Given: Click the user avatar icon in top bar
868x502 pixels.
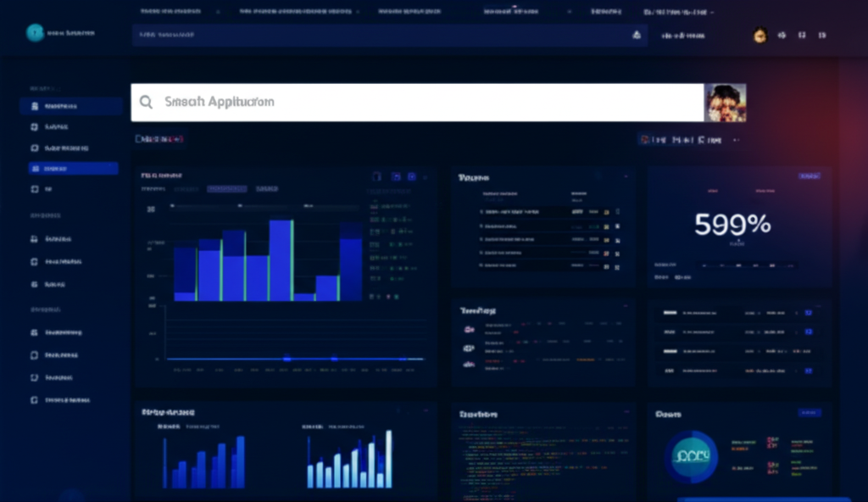Looking at the screenshot, I should point(759,36).
